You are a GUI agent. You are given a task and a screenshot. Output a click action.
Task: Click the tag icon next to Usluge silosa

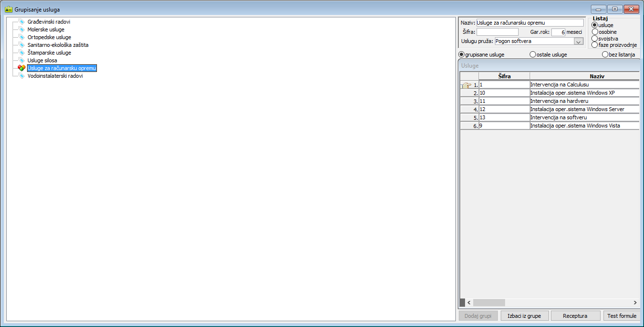coord(21,60)
